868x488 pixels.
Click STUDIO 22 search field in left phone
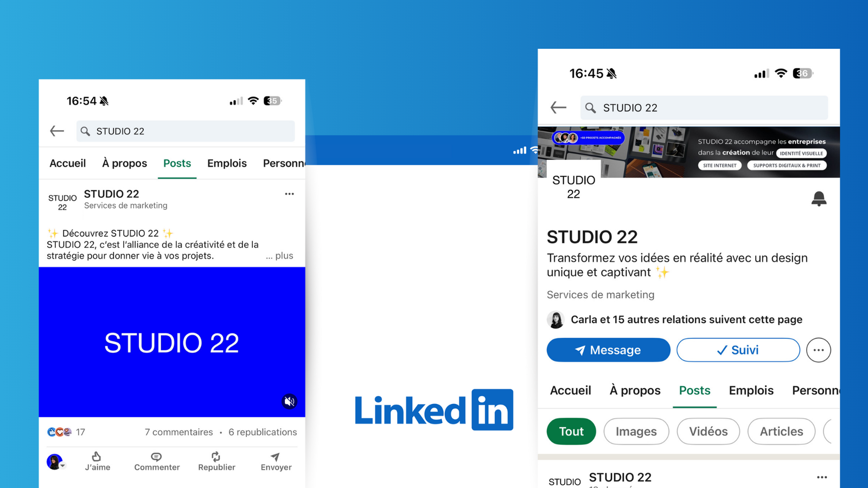186,131
